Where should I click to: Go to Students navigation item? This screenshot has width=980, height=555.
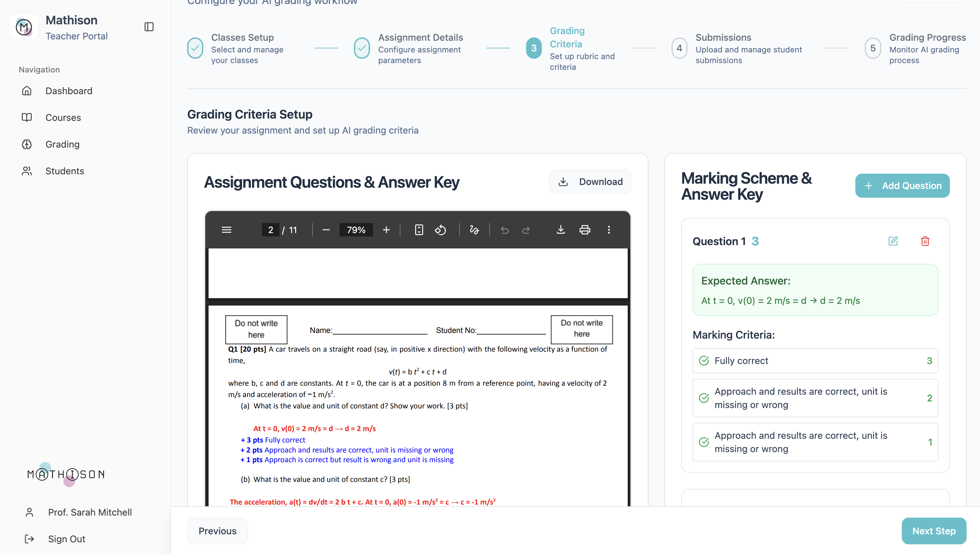(65, 171)
